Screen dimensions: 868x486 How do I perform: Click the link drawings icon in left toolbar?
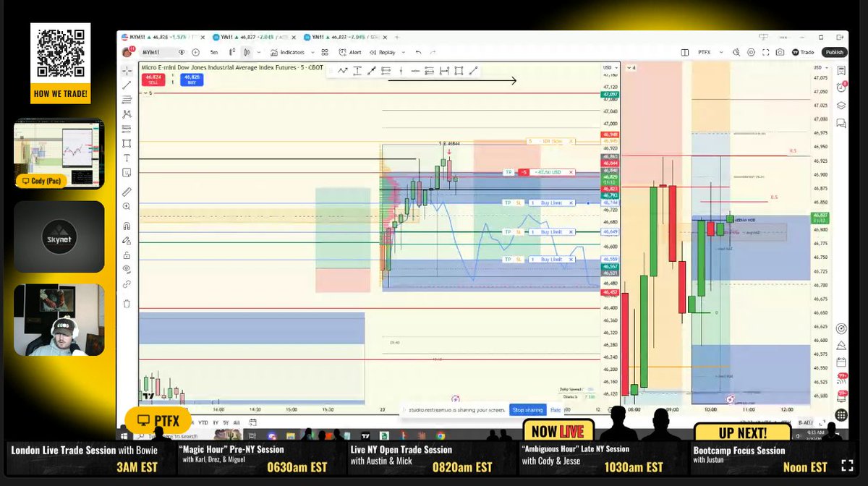click(127, 284)
